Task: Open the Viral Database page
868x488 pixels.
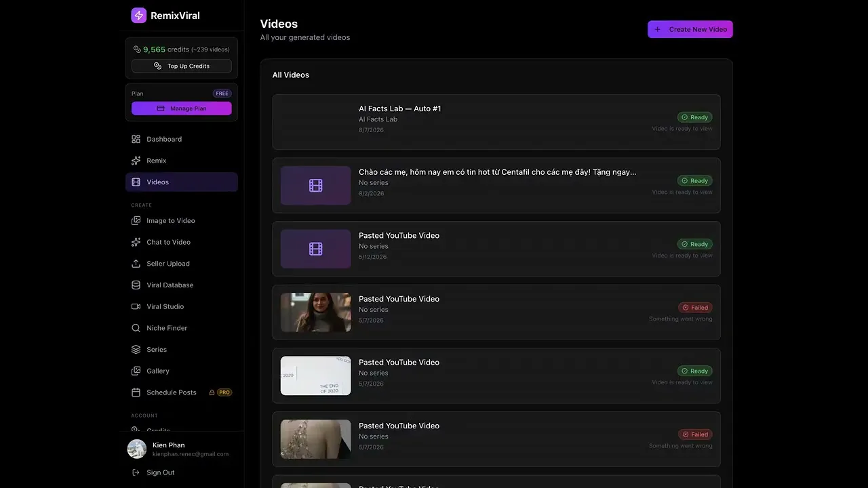Action: pos(182,285)
